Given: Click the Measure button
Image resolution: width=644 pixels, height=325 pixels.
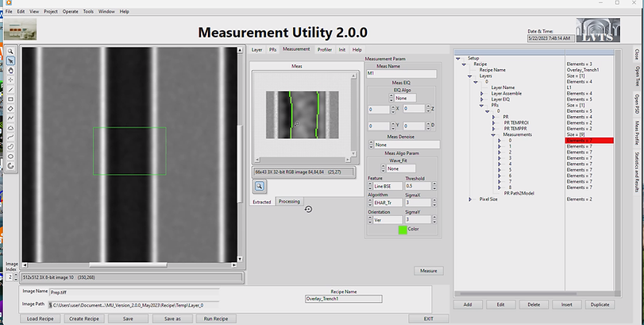Looking at the screenshot, I should point(428,271).
